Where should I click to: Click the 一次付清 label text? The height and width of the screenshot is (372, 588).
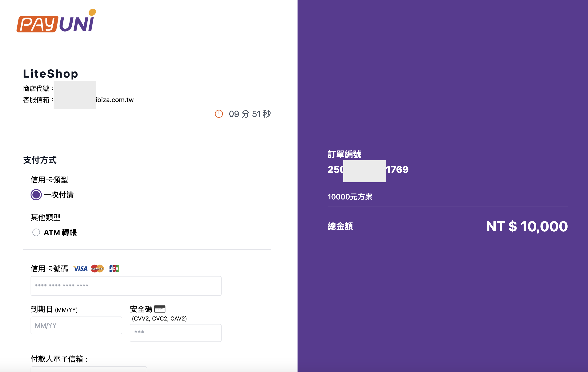click(x=59, y=195)
